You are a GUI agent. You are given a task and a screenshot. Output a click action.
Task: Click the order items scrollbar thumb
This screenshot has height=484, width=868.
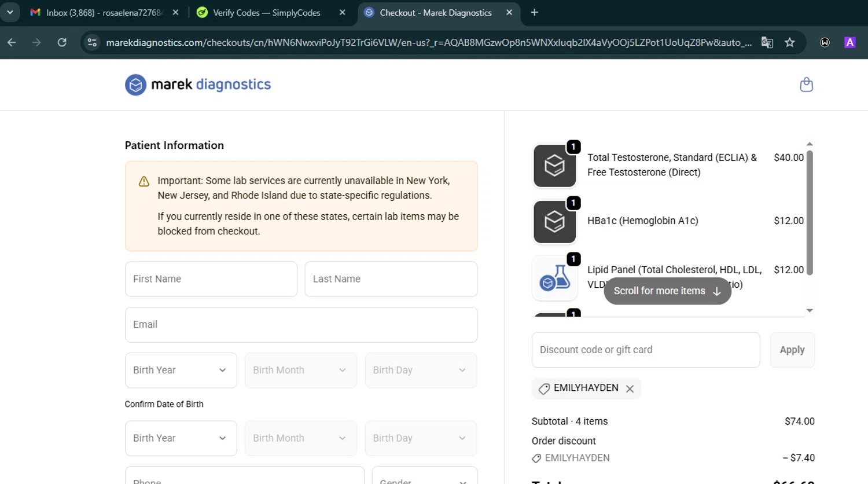(810, 212)
